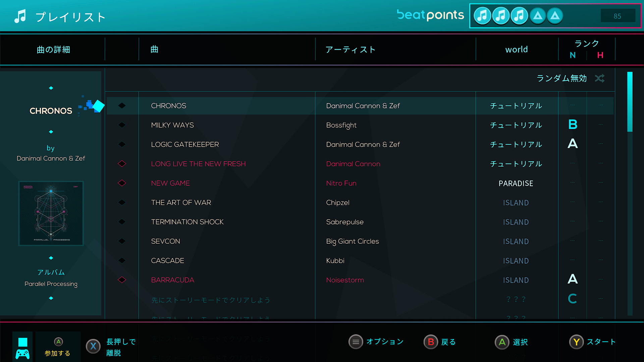Image resolution: width=644 pixels, height=362 pixels.
Task: Click the white controller player icon
Action: (x=22, y=354)
